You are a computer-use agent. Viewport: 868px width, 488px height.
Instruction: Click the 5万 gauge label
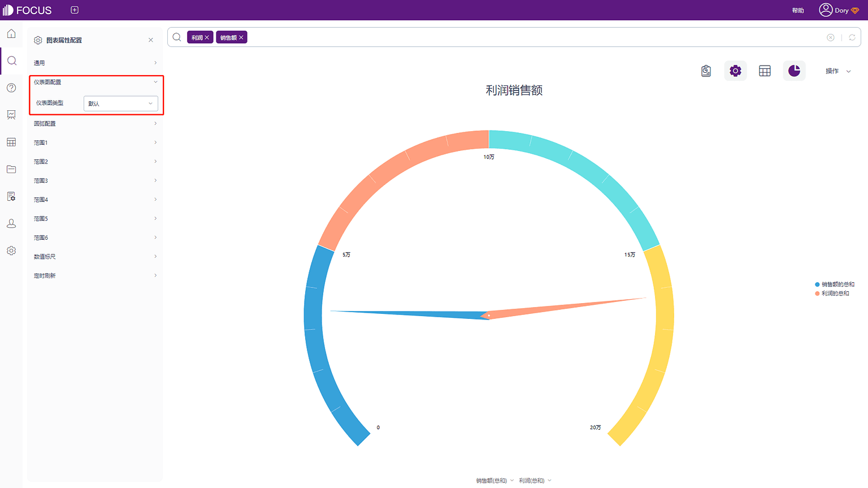346,255
